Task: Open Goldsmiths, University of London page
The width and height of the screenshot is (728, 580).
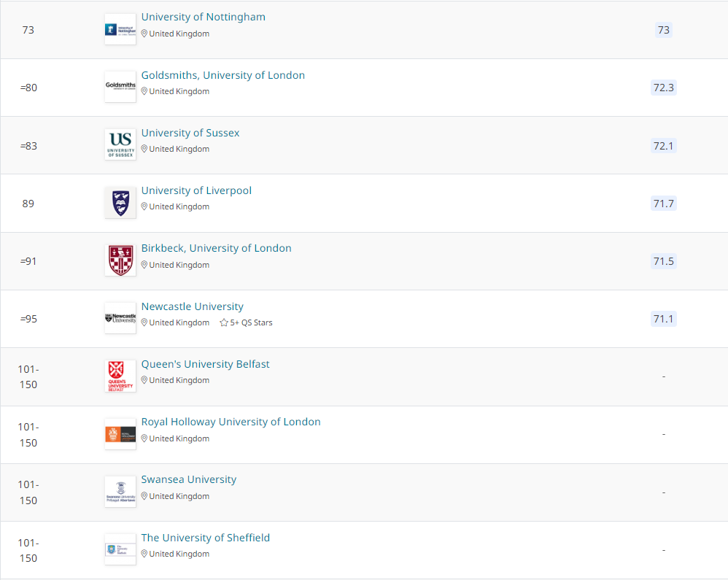Action: click(x=223, y=75)
